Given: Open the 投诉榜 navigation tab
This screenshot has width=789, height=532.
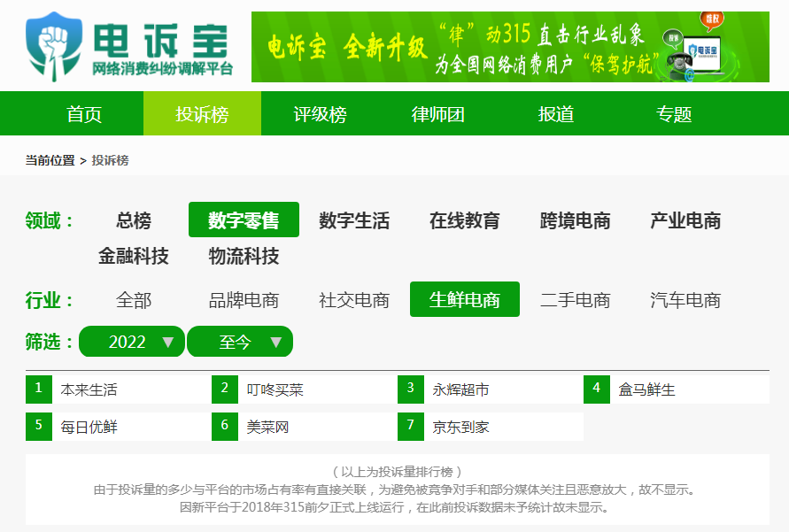Looking at the screenshot, I should (202, 113).
